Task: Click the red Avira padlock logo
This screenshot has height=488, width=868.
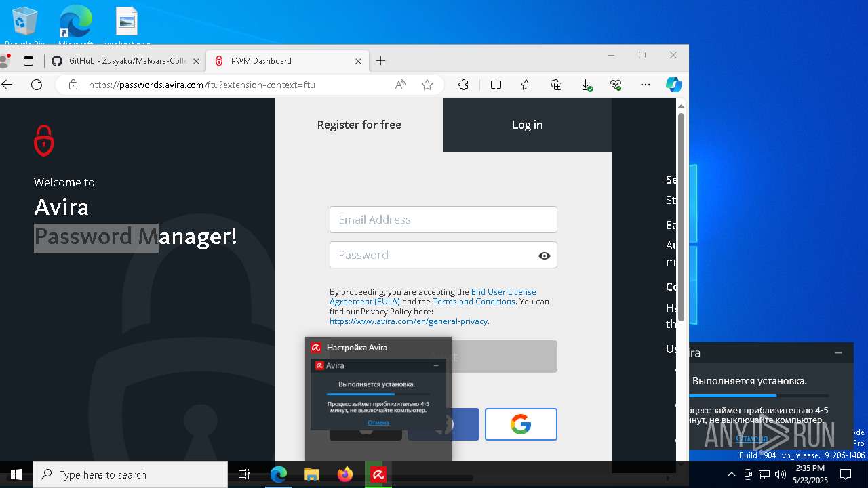Action: [x=44, y=140]
